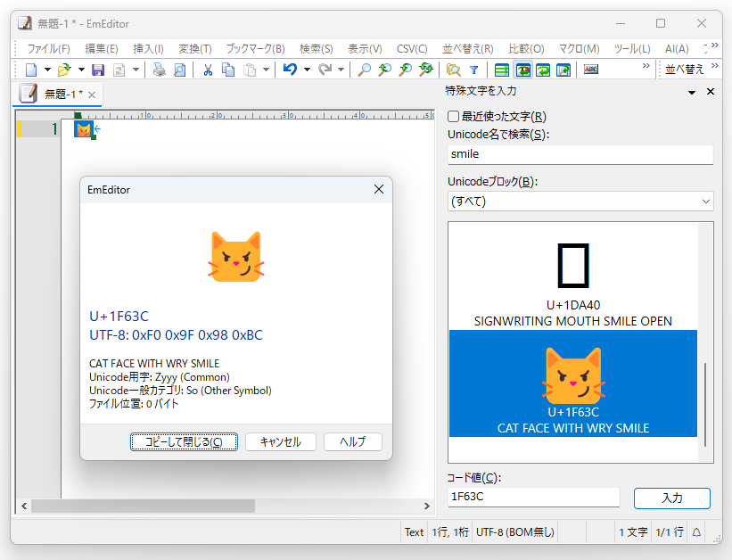
Task: Open the Undo history dropdown arrow
Action: click(307, 70)
